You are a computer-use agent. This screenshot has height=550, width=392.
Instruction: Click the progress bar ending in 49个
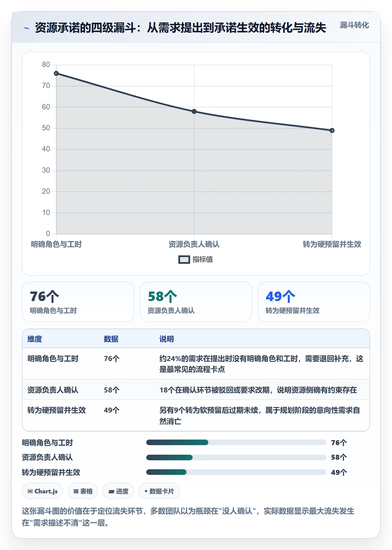(x=236, y=472)
